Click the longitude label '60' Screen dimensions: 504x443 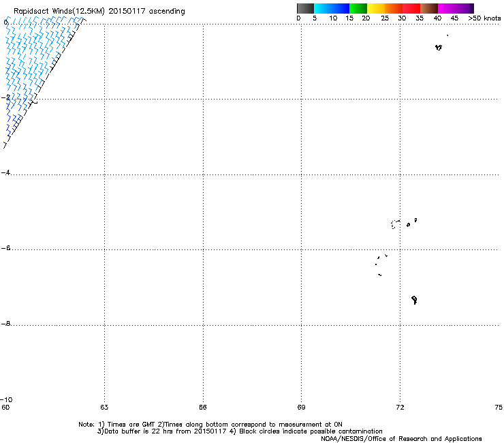5,408
